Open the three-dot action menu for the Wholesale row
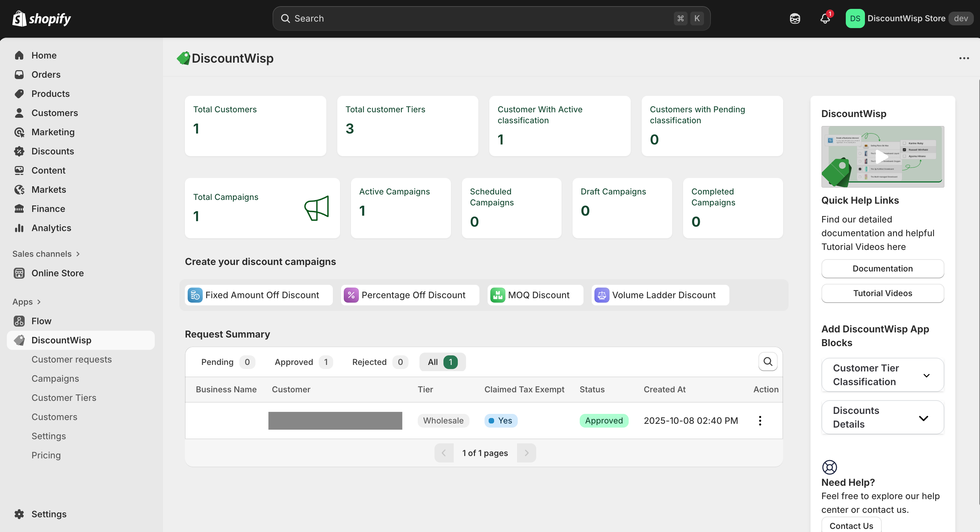Image resolution: width=980 pixels, height=532 pixels. tap(760, 421)
